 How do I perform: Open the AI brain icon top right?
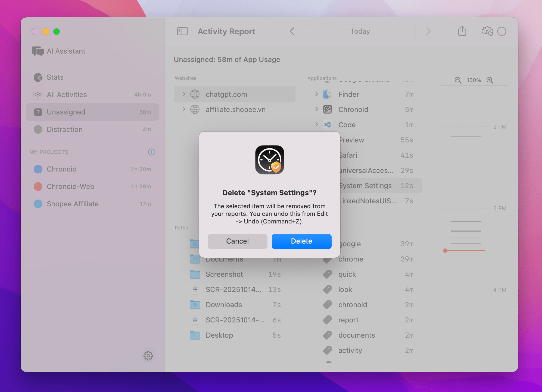(x=487, y=31)
